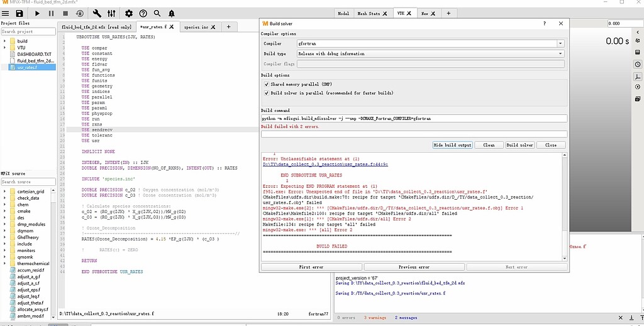Image resolution: width=644 pixels, height=326 pixels.
Task: Click the build solver wrench icon
Action: [x=97, y=13]
